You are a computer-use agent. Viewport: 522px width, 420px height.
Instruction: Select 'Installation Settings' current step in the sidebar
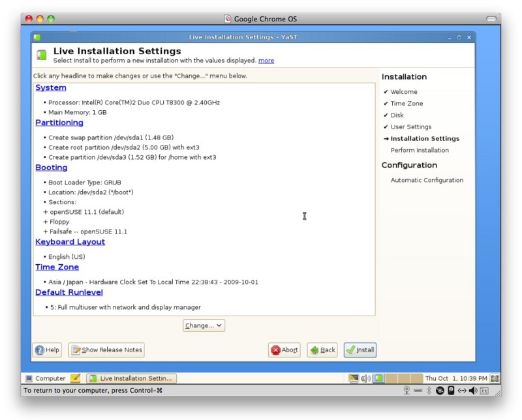(x=425, y=138)
